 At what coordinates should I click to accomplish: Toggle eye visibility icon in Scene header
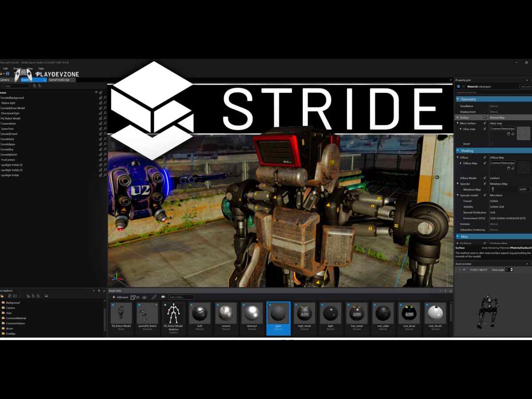(96, 92)
